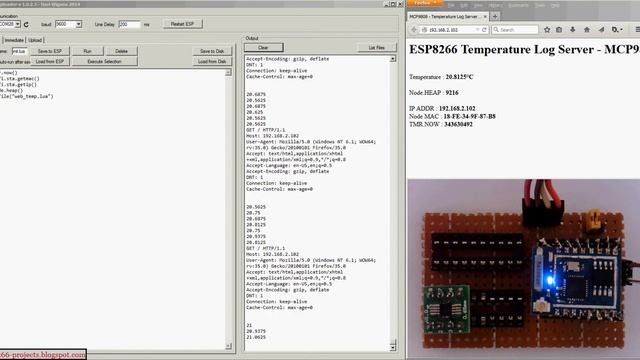This screenshot has height=360, width=640.
Task: Maximize the ESP loader window
Action: coord(393,4)
